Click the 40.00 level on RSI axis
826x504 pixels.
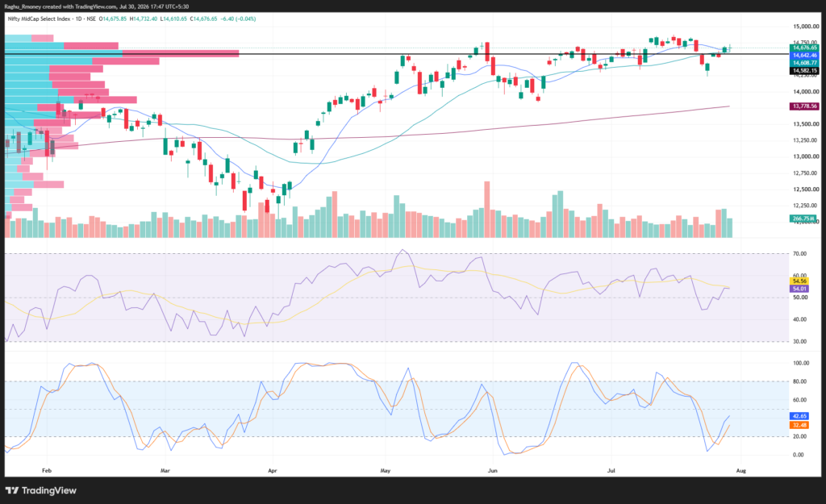coord(799,319)
